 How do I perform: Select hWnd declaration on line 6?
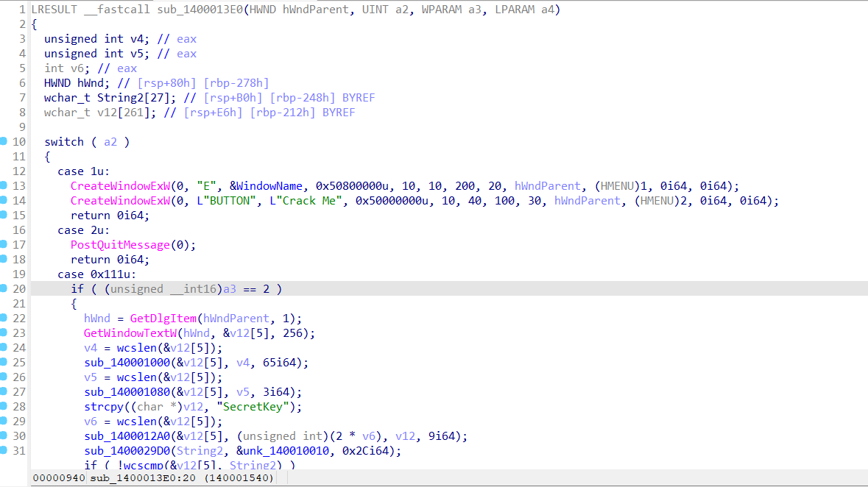pos(91,83)
